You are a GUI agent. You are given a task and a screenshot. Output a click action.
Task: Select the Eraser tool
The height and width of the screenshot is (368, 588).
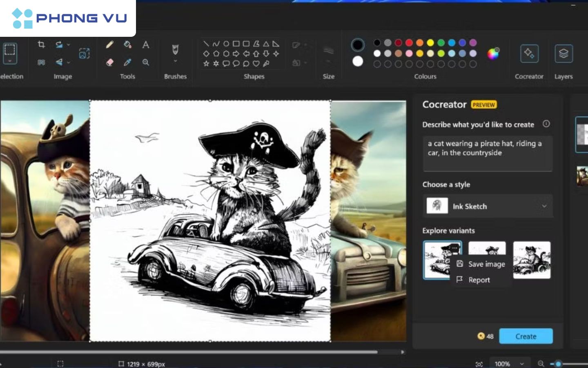(x=109, y=62)
